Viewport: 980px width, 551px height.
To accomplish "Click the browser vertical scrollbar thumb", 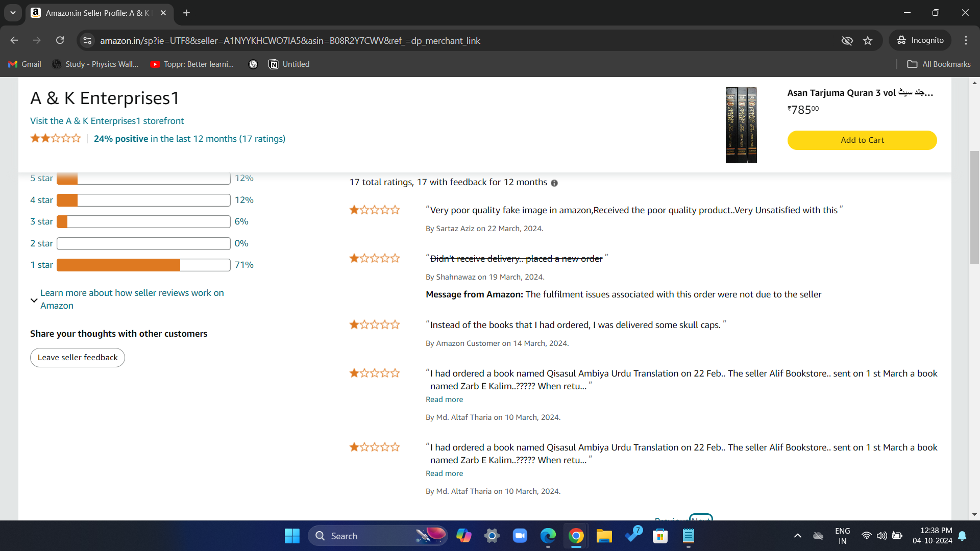I will click(x=974, y=207).
